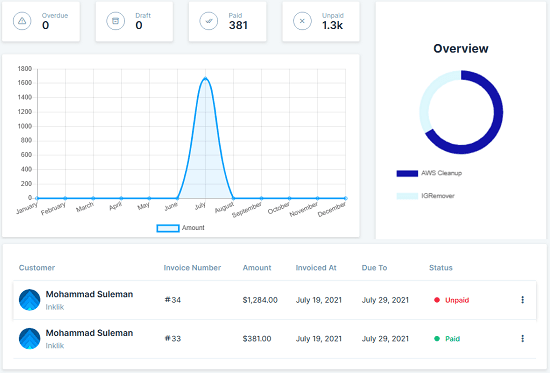The height and width of the screenshot is (373, 550).
Task: Sort the table by Amount column header
Action: [257, 268]
